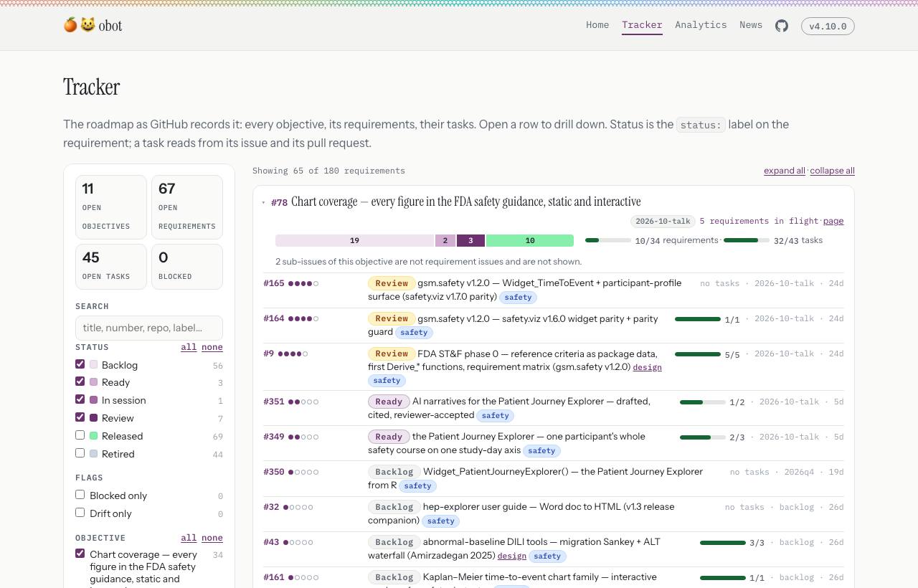Open the Analytics tab
The height and width of the screenshot is (588, 918).
(701, 25)
